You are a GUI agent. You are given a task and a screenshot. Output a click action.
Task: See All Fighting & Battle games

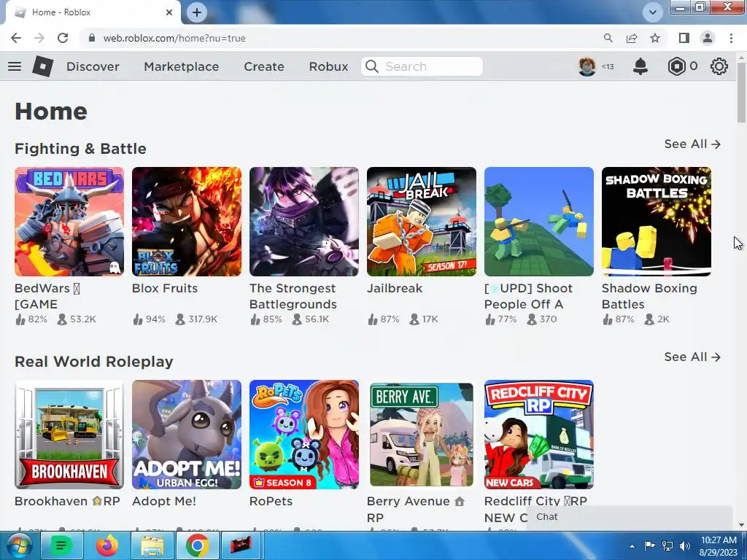[692, 144]
